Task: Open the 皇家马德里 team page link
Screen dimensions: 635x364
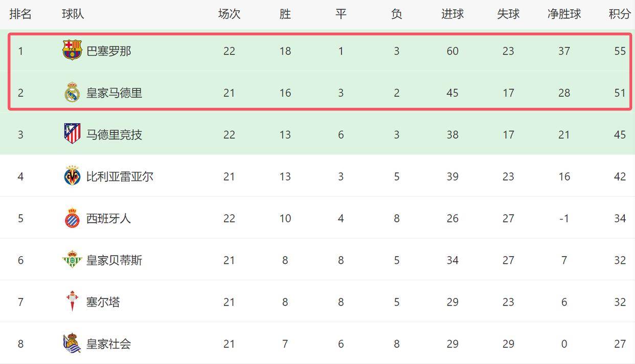Action: (x=114, y=93)
